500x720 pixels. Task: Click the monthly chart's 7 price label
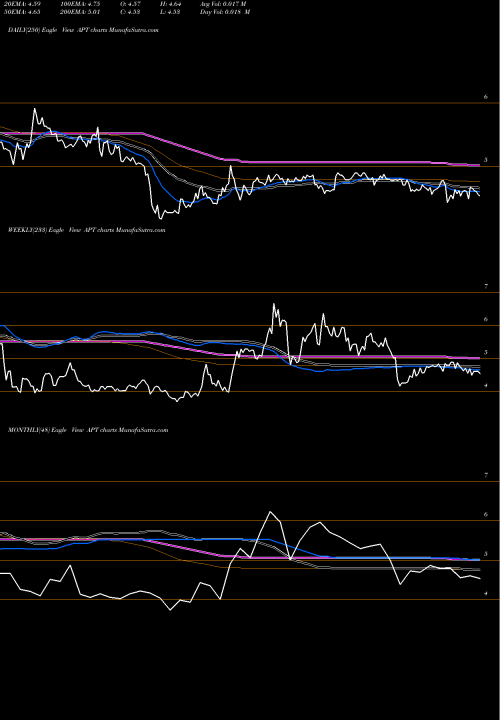(486, 475)
